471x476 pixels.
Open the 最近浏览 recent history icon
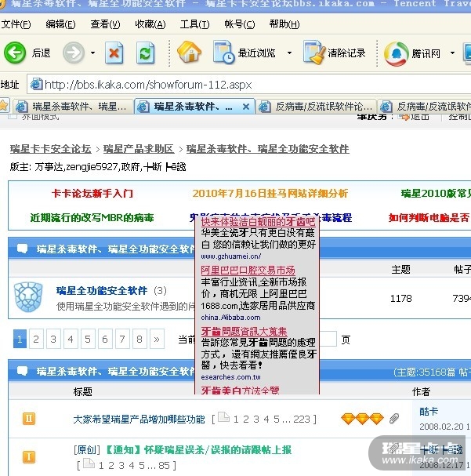(x=223, y=53)
